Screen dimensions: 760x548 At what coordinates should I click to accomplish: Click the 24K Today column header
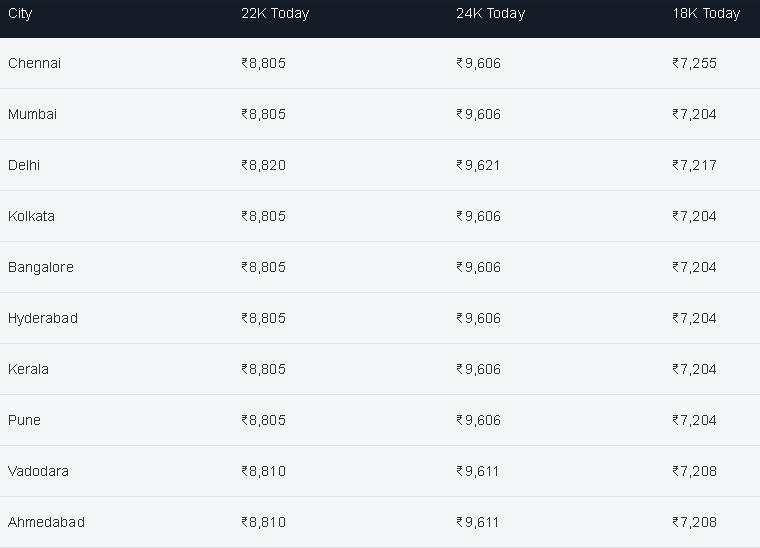tap(490, 14)
